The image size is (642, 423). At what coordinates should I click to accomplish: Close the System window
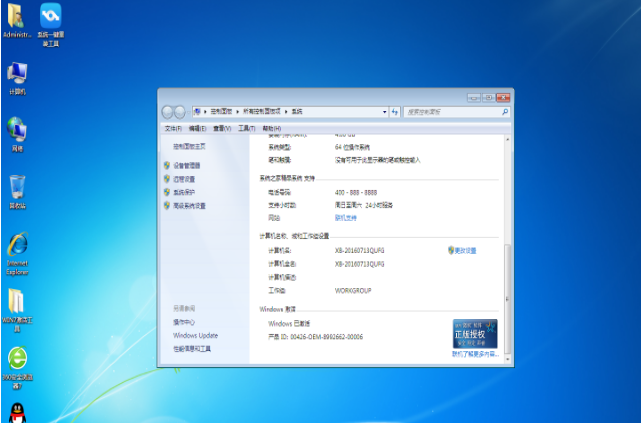click(x=503, y=97)
